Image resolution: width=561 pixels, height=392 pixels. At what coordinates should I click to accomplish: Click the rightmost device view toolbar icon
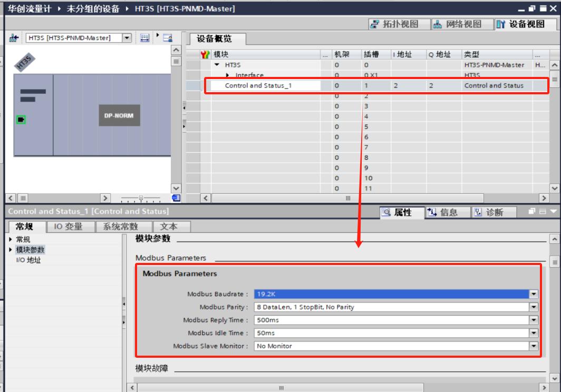(x=168, y=38)
